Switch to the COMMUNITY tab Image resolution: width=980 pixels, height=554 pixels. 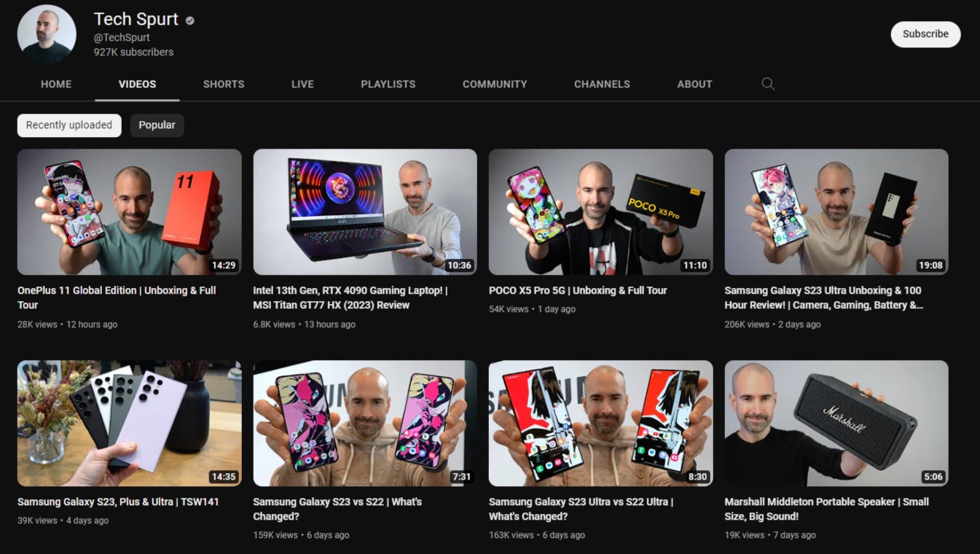tap(495, 84)
